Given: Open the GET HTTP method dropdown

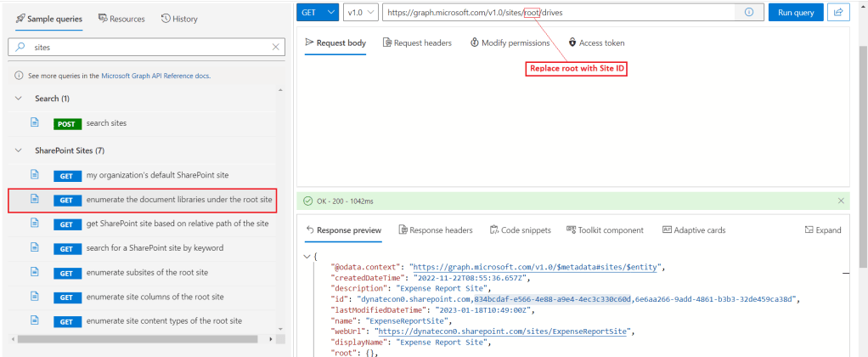Looking at the screenshot, I should (x=318, y=13).
